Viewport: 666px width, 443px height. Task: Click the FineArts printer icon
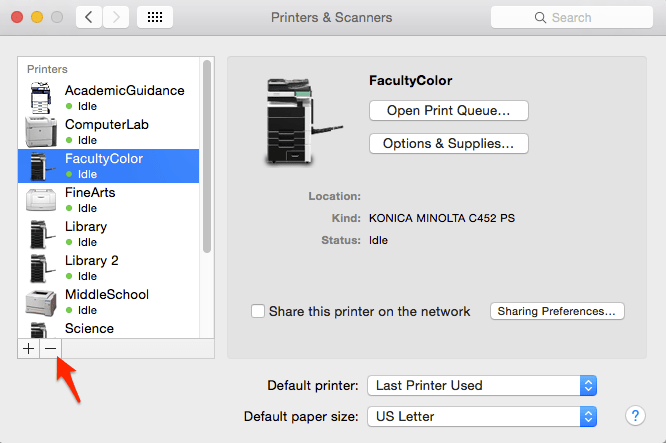(x=41, y=199)
